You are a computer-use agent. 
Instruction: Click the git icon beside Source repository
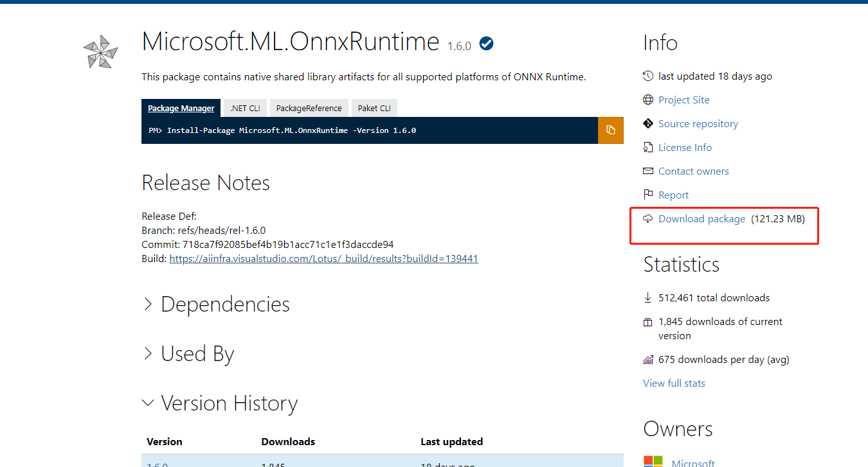click(x=648, y=124)
